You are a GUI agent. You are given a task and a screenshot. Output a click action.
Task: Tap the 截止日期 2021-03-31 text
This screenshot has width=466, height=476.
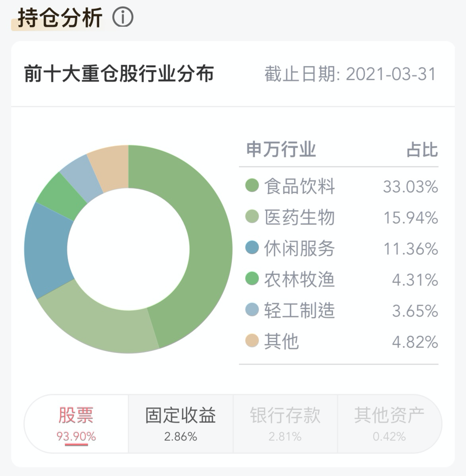click(351, 74)
